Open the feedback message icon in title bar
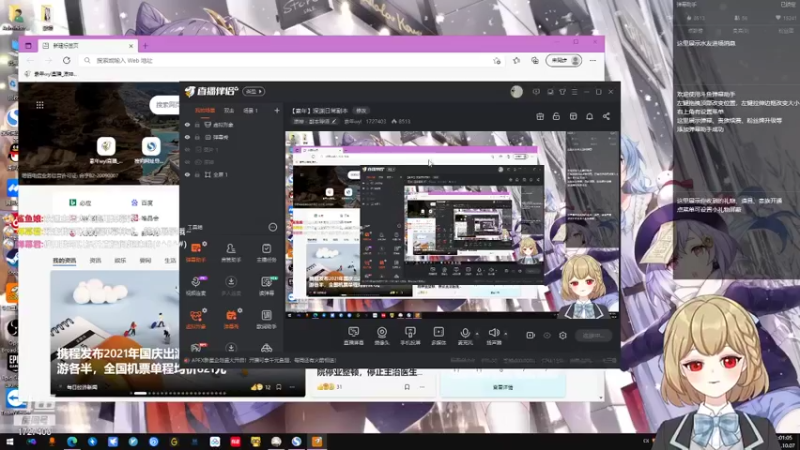This screenshot has height=450, width=800. pos(536,92)
